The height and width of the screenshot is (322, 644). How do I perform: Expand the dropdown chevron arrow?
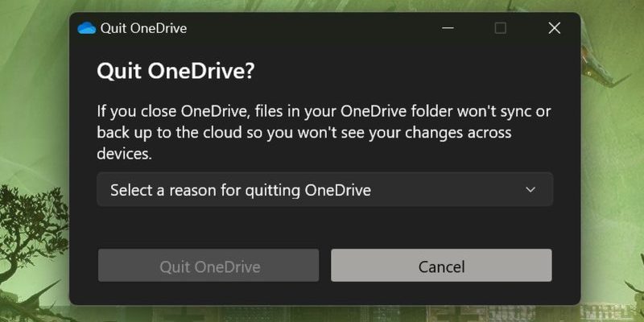530,189
